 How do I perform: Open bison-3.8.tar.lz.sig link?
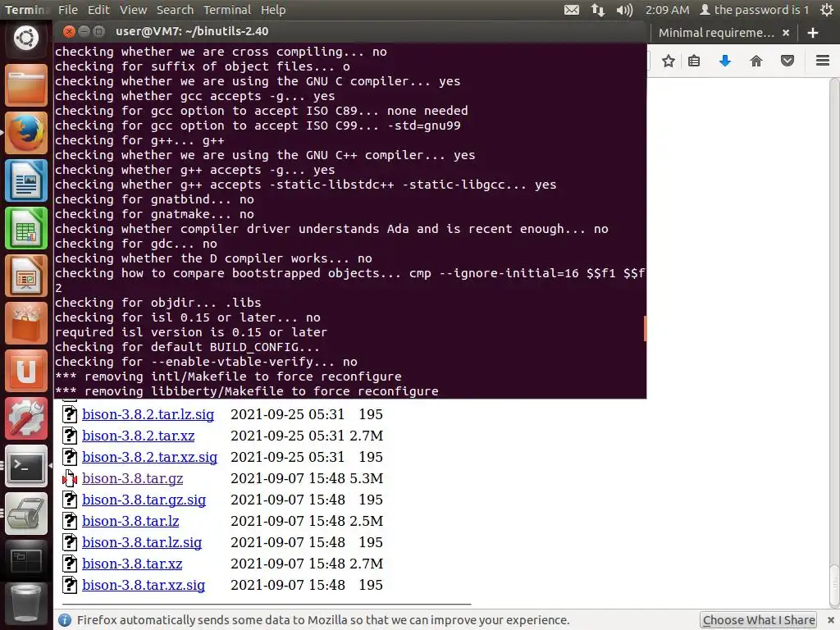142,543
